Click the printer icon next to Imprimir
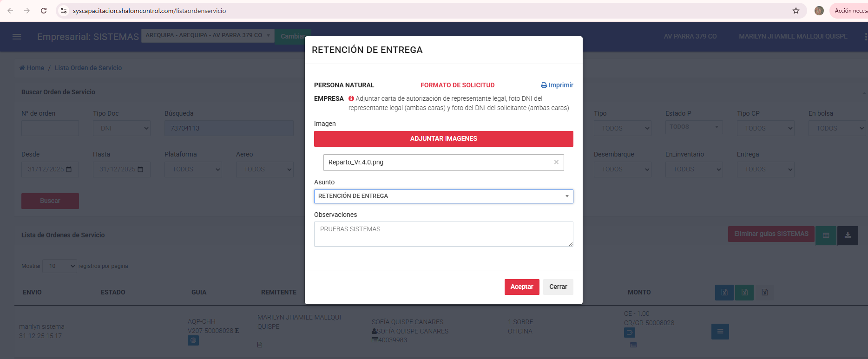The width and height of the screenshot is (868, 359). (544, 85)
